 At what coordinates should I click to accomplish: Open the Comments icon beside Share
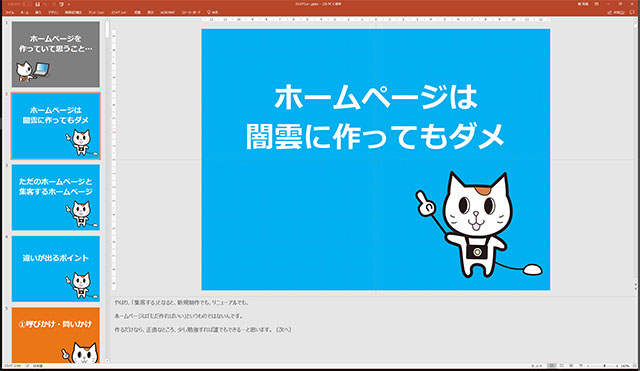(x=632, y=12)
